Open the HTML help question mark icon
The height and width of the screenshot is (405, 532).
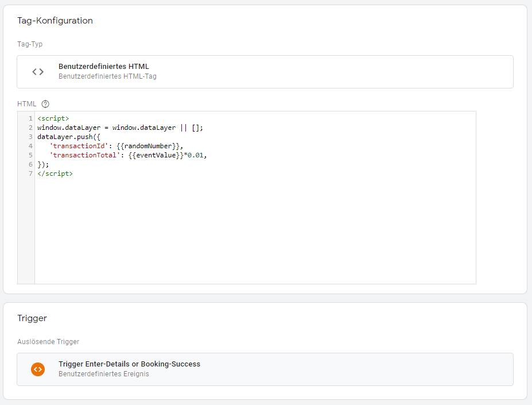tap(45, 104)
